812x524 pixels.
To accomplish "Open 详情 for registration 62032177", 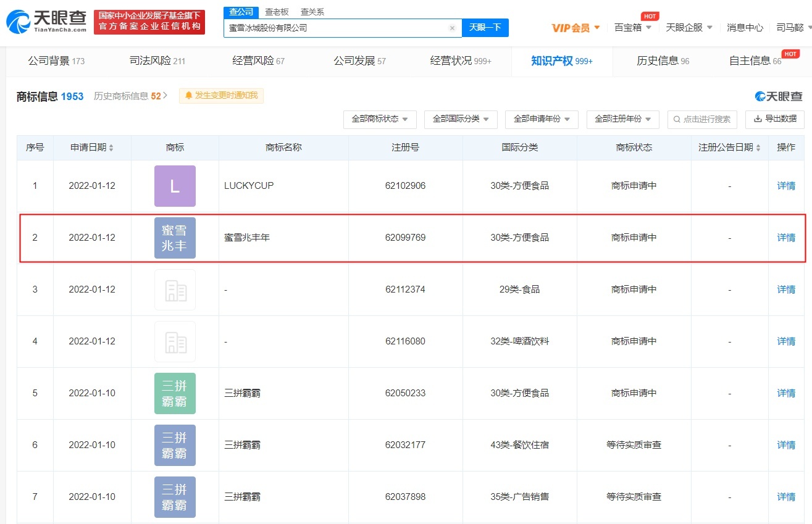I will coord(786,445).
